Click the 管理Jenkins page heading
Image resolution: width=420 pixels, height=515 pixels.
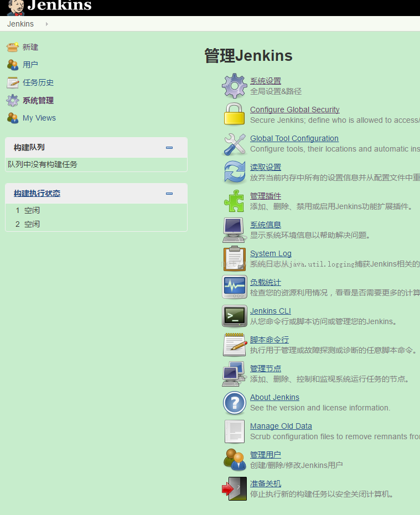click(248, 55)
